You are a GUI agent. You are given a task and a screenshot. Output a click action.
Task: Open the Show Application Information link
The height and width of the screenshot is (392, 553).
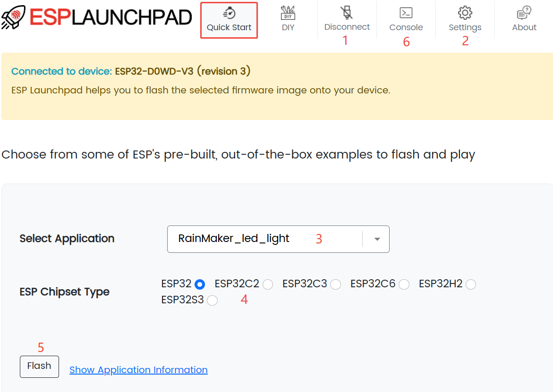point(138,370)
